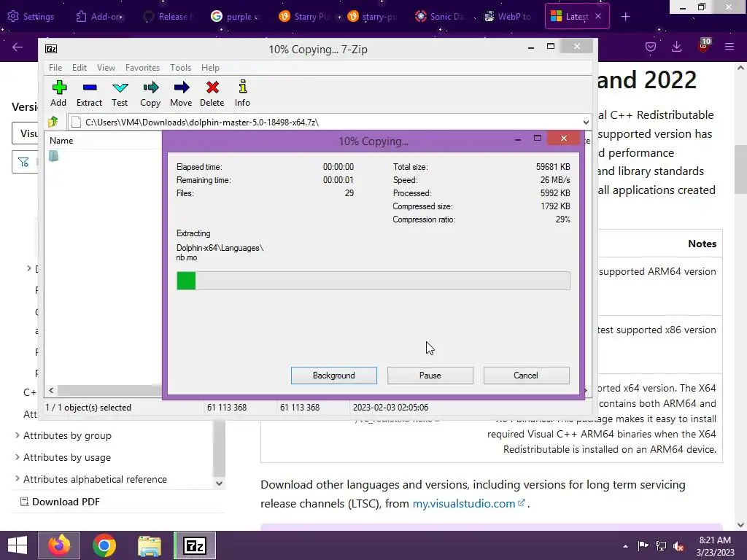Open the archive path dropdown
Image resolution: width=747 pixels, height=560 pixels.
[x=586, y=122]
